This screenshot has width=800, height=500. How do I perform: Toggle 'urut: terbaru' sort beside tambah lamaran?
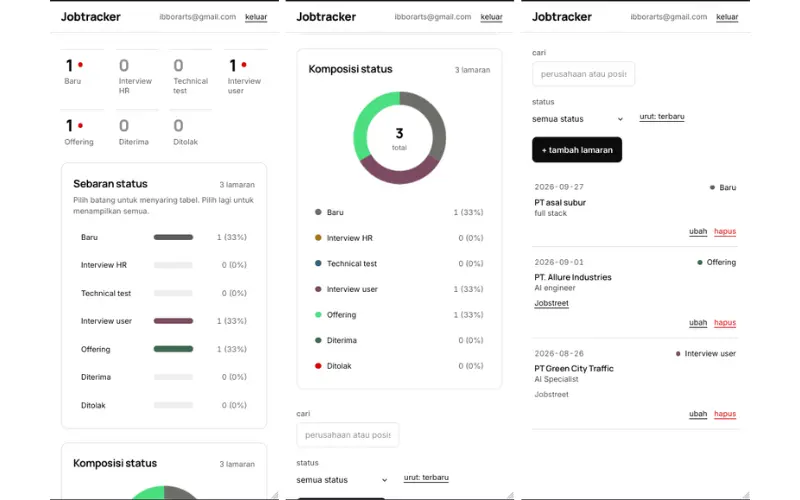tap(662, 117)
